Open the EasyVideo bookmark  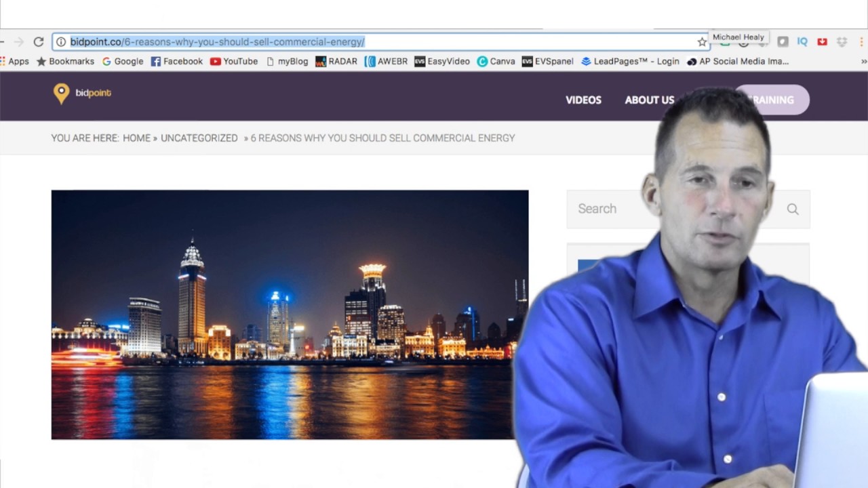[x=442, y=62]
